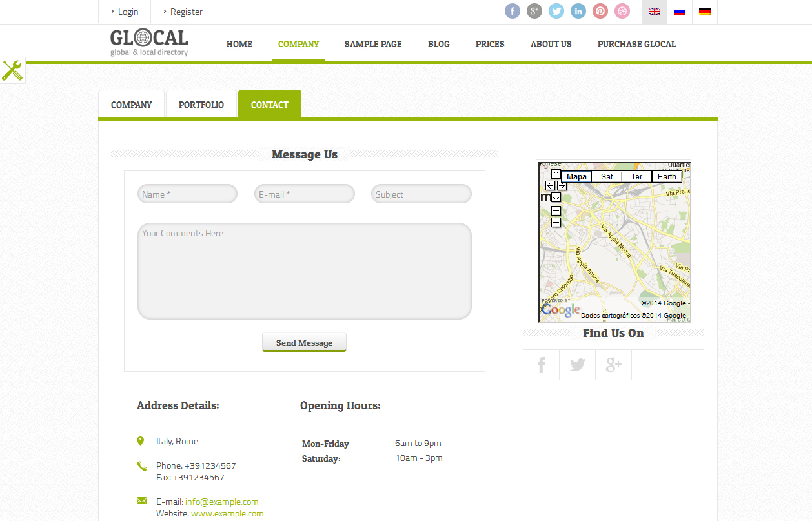Click the Google+ icon under Find Us On
Viewport: 812px width, 521px height.
coord(613,364)
